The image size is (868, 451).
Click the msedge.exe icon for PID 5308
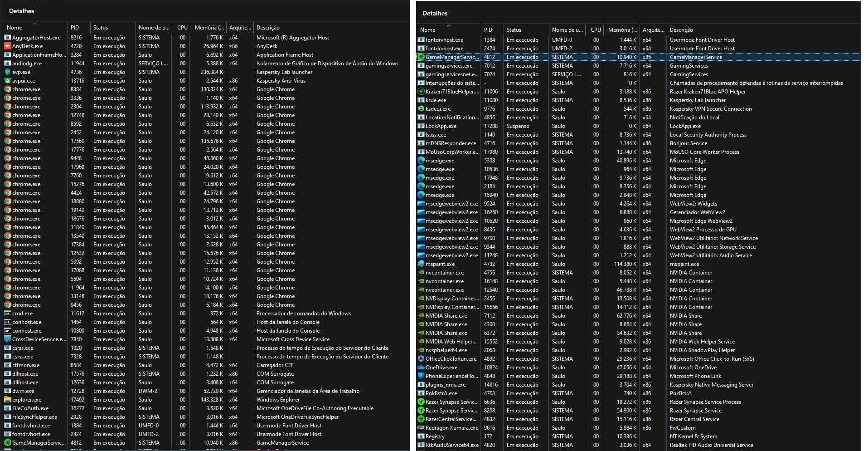(421, 161)
